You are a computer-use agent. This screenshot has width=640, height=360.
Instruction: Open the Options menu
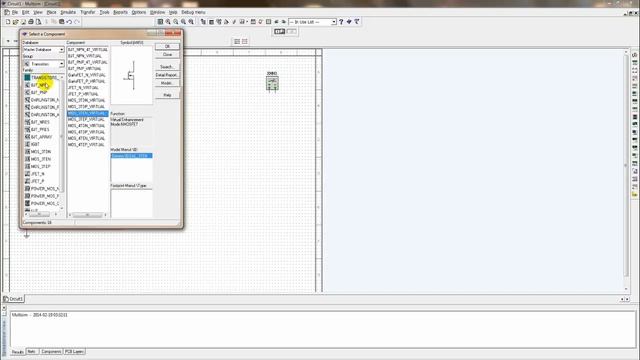[139, 13]
